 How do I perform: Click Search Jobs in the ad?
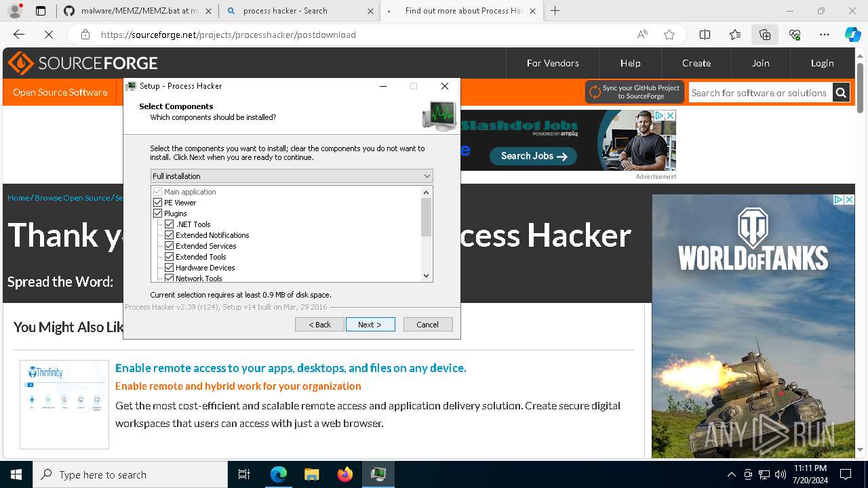(x=533, y=156)
